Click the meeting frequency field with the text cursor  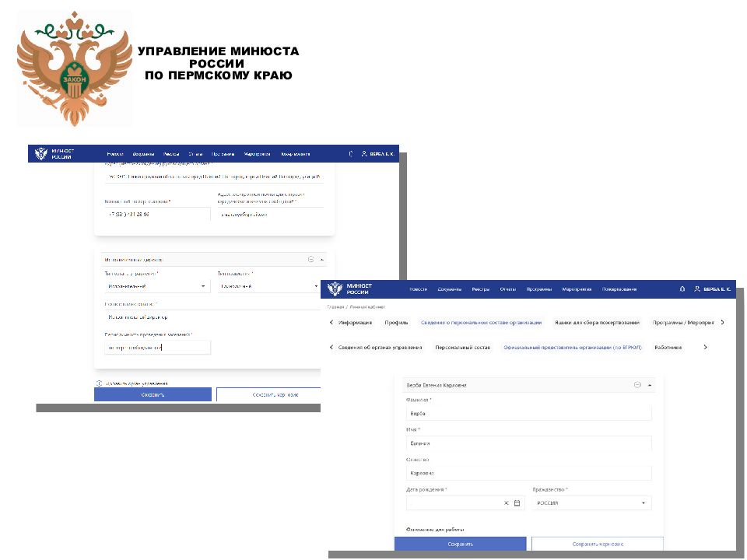coord(157,347)
